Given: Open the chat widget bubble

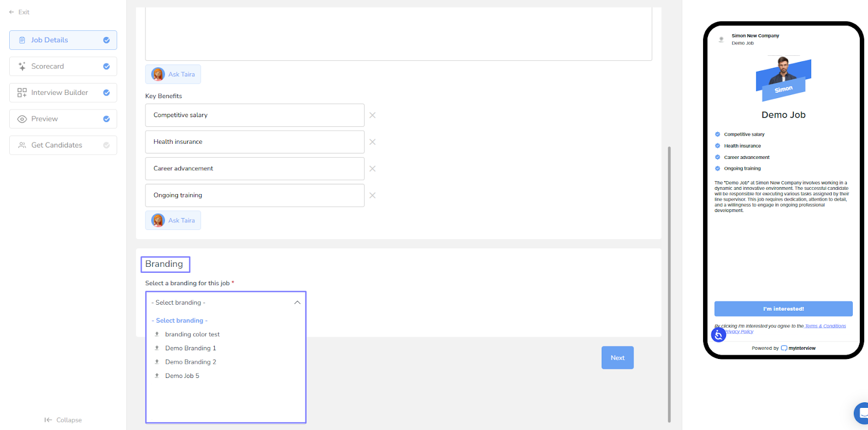Looking at the screenshot, I should point(861,413).
